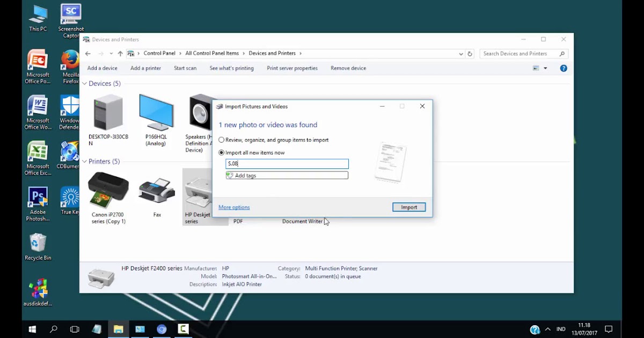This screenshot has width=644, height=338.
Task: Open Devices and Printers help icon
Action: tap(563, 68)
